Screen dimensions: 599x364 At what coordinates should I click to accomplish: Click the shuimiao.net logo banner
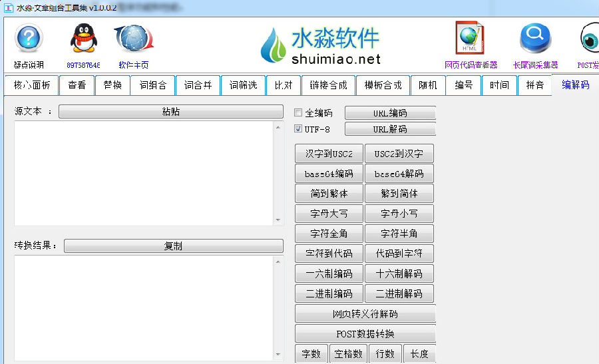click(321, 46)
